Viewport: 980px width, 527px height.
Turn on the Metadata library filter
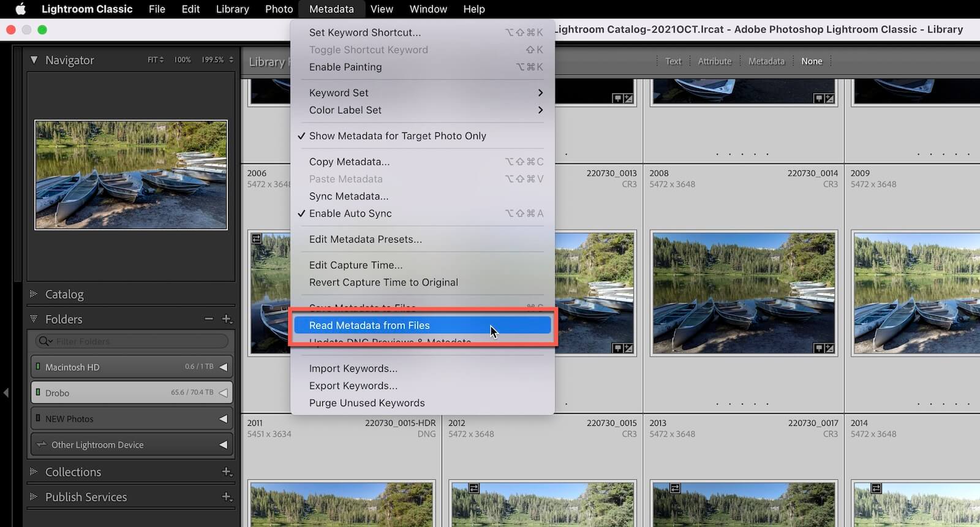tap(766, 61)
